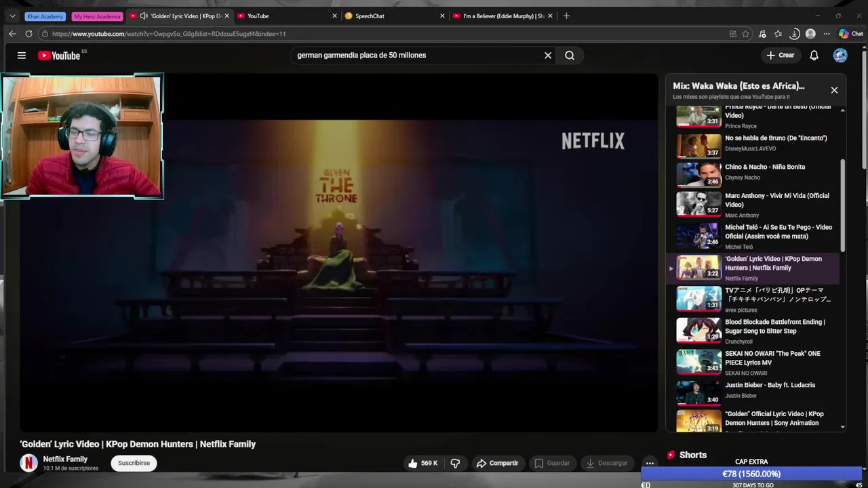Download the video with Descargar
Image resolution: width=868 pixels, height=488 pixels.
(x=607, y=463)
